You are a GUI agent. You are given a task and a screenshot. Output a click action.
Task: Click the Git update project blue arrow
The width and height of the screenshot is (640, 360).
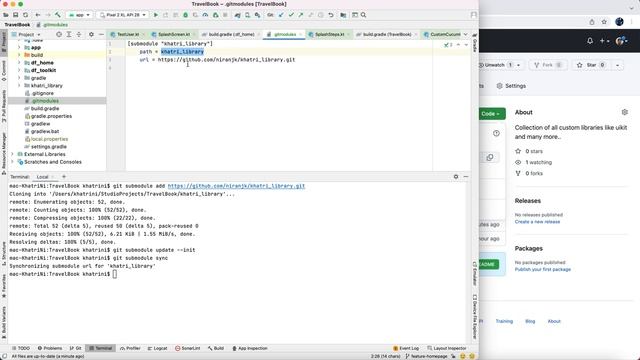click(281, 15)
